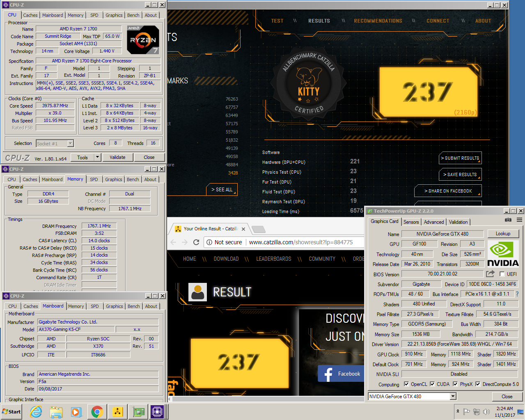Toggle the CUDA checkbox
Image resolution: width=525 pixels, height=420 pixels.
432,384
